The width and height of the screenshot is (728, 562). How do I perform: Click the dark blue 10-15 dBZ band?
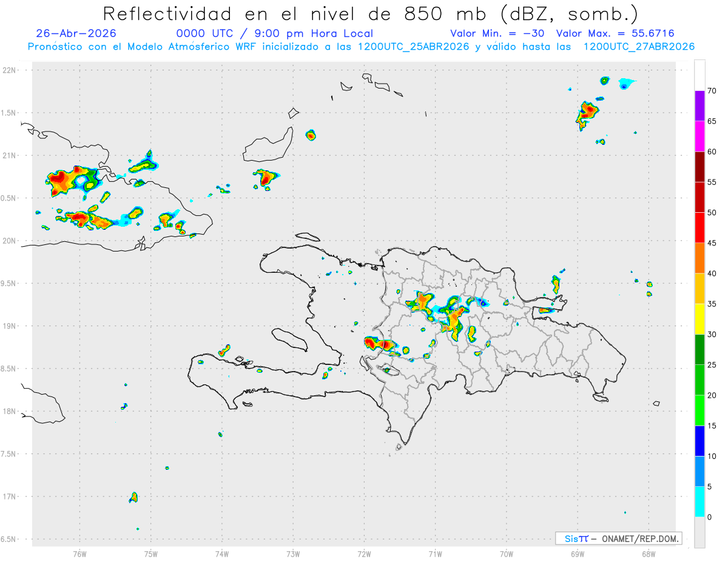(699, 441)
